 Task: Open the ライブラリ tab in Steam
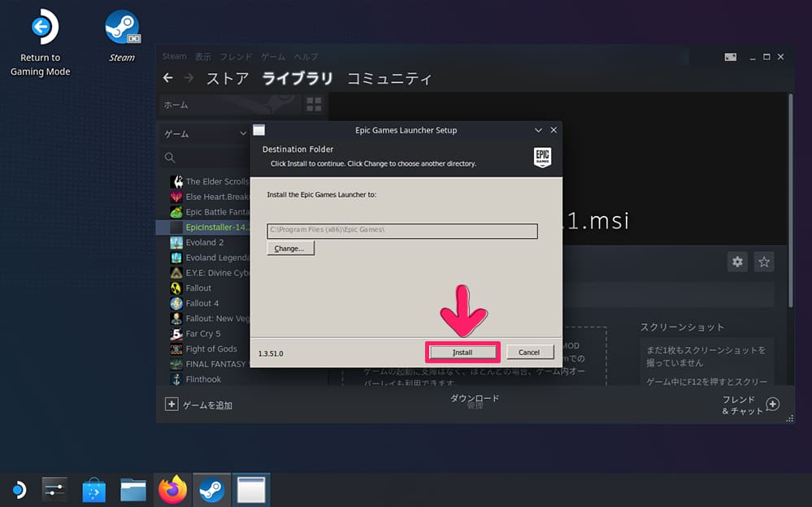297,78
